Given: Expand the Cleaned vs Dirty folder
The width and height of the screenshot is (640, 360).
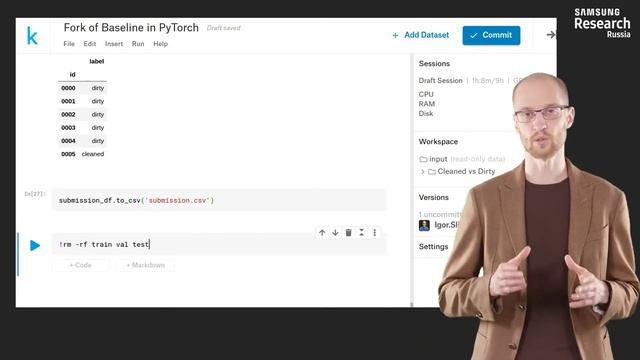Looking at the screenshot, I should click(x=422, y=172).
